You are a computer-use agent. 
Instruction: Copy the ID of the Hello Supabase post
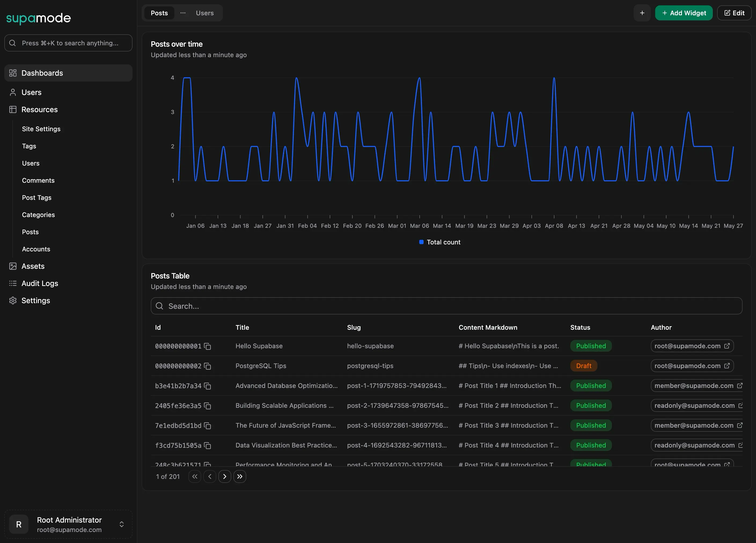point(208,346)
